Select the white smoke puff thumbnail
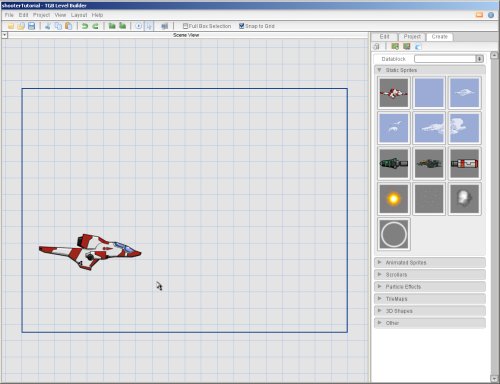The image size is (500, 384). [x=464, y=199]
